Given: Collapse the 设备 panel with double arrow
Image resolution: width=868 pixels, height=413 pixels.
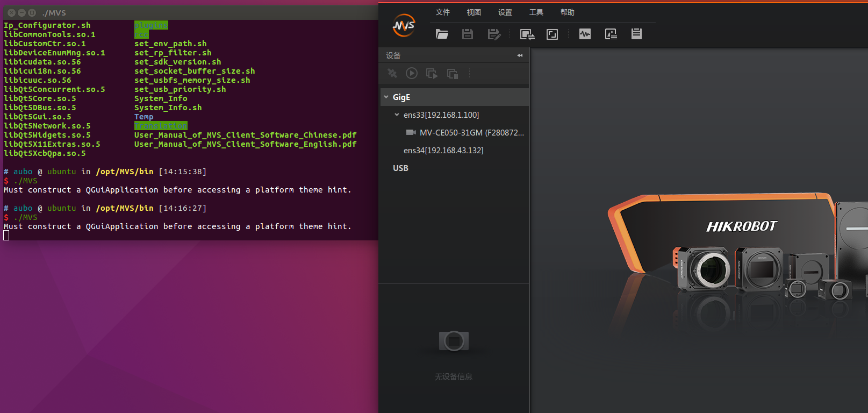Looking at the screenshot, I should (520, 55).
